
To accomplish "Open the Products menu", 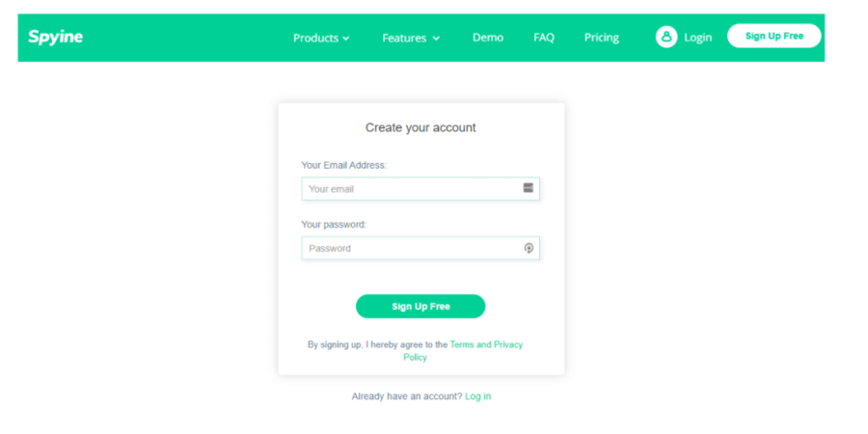I will coord(315,38).
